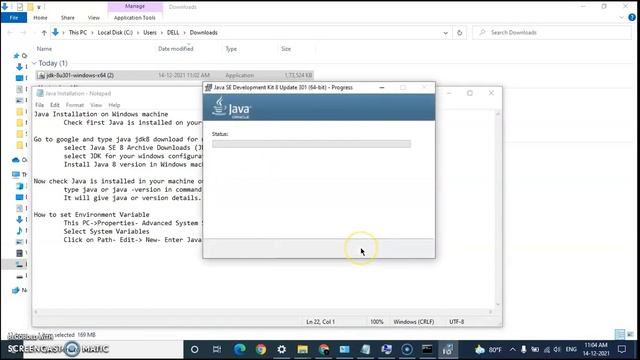640x360 pixels.
Task: Click Notepad's horizontal scrollbar track
Action: 263,311
